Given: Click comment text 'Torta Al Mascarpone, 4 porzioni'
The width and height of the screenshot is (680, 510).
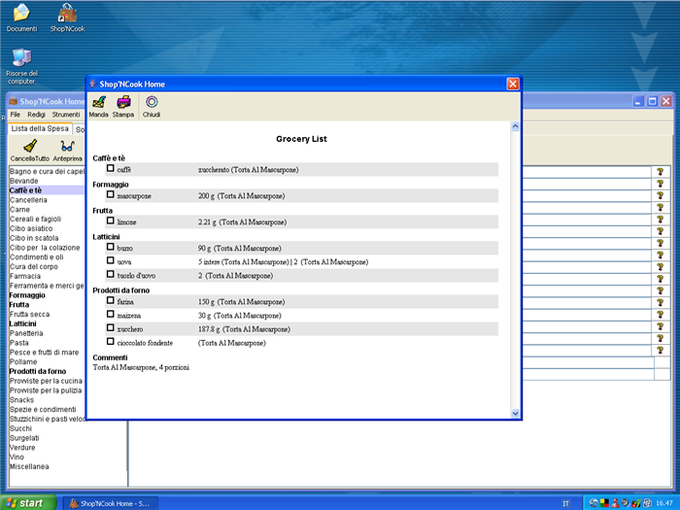Looking at the screenshot, I should [141, 367].
